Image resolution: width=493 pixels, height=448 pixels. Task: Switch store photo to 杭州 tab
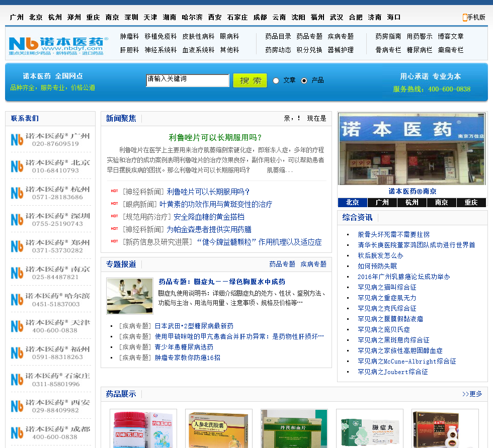click(x=412, y=203)
